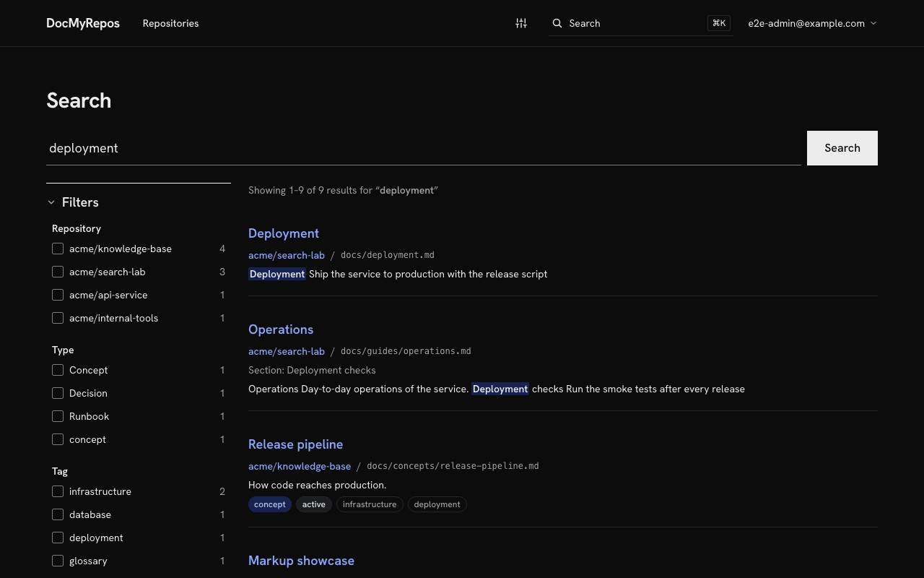Click the Search button
This screenshot has width=924, height=578.
coord(842,148)
